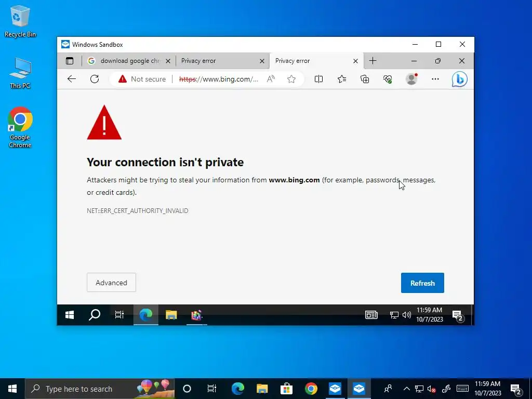Screen dimensions: 532x399
Task: Click the sandbox volume speaker icon
Action: [406, 315]
